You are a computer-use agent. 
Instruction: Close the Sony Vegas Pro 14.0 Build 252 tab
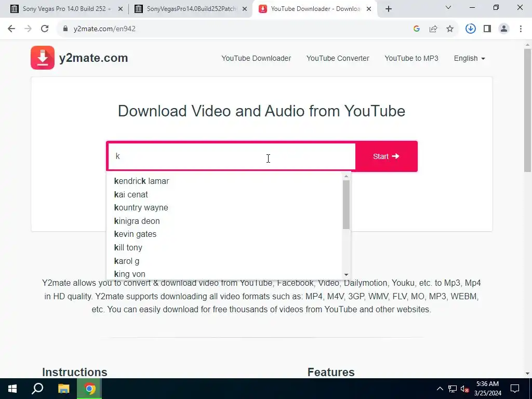[121, 9]
